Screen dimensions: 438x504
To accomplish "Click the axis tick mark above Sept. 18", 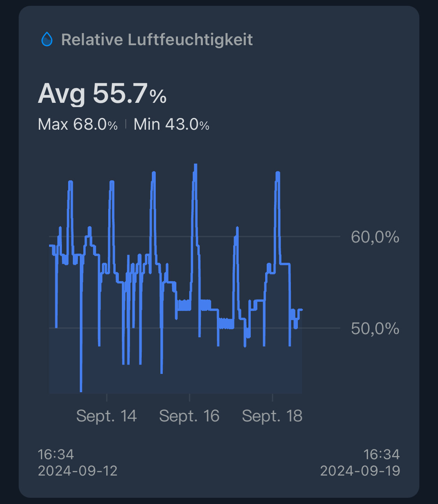I will (x=273, y=397).
